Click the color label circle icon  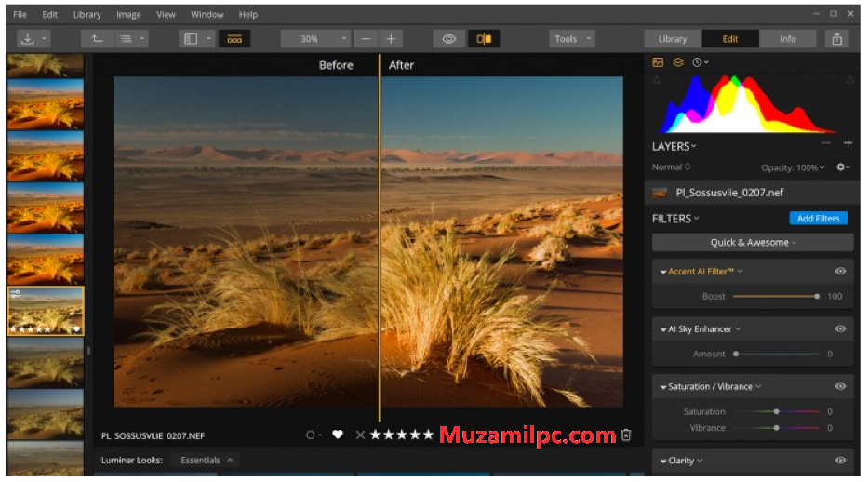tap(311, 435)
